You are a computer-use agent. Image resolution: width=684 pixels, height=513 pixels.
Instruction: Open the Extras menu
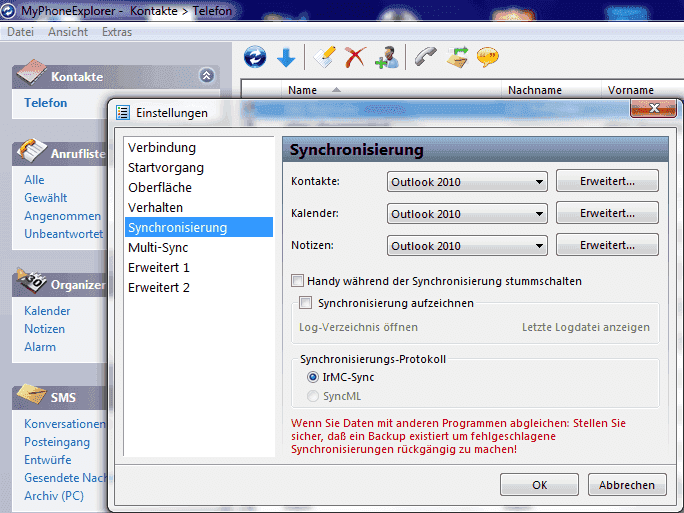(x=117, y=32)
